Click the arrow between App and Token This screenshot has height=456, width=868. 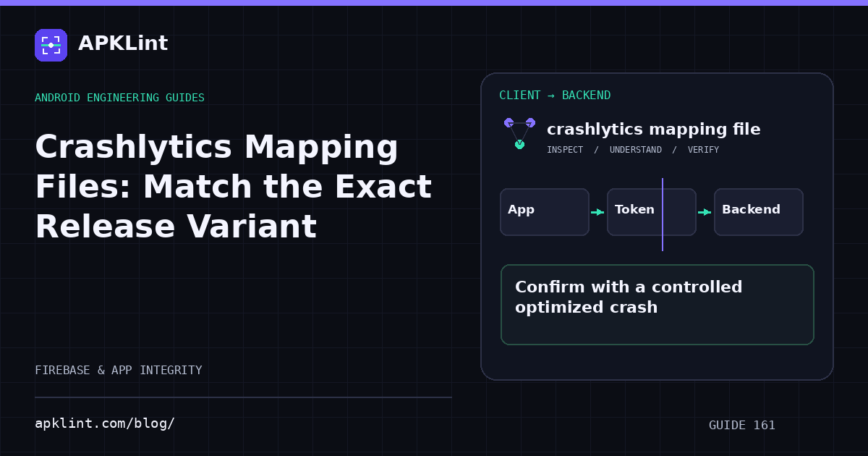pyautogui.click(x=597, y=212)
